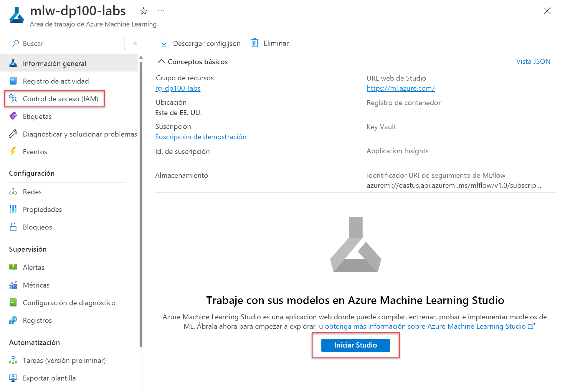This screenshot has width=565, height=392.
Task: Select Exportar plantilla
Action: click(x=69, y=378)
